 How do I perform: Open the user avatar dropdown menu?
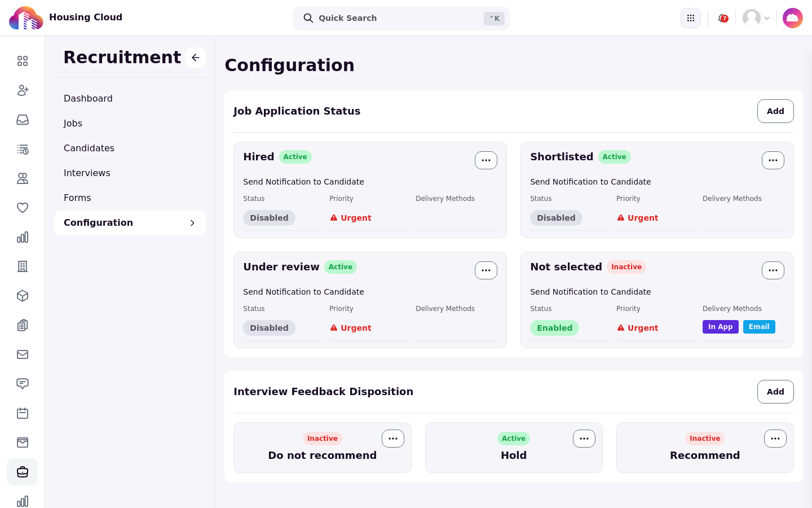tap(756, 18)
